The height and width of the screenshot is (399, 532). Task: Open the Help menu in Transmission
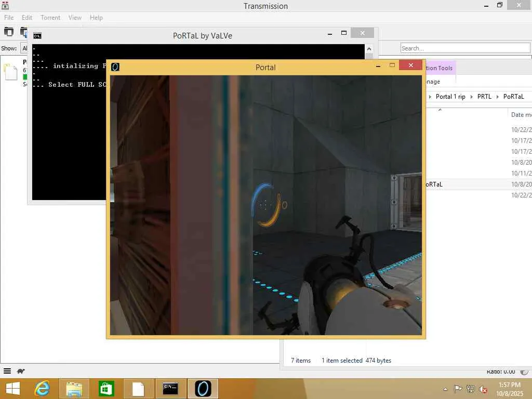96,18
